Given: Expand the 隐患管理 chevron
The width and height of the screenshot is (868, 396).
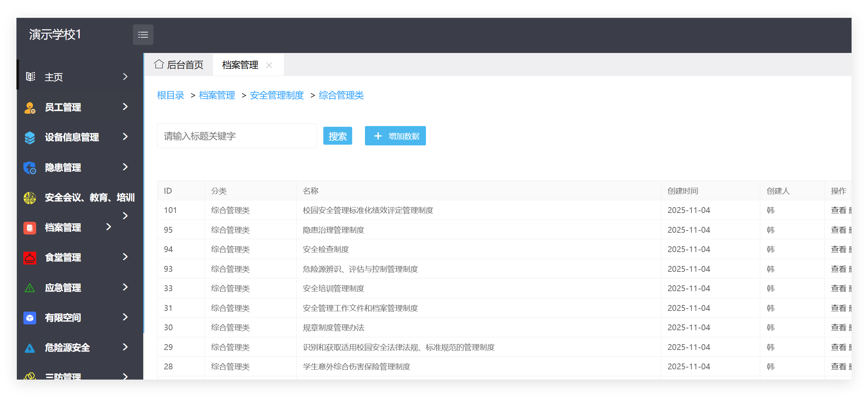Looking at the screenshot, I should coord(125,167).
